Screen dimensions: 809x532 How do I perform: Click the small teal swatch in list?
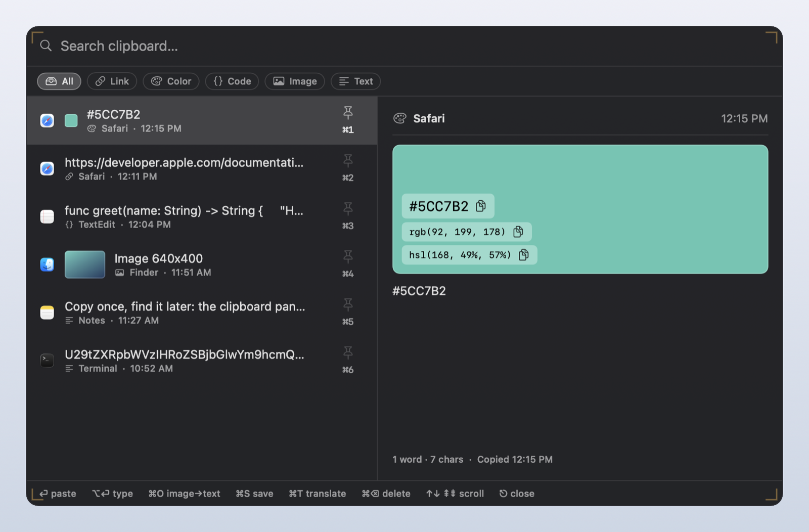pos(71,121)
